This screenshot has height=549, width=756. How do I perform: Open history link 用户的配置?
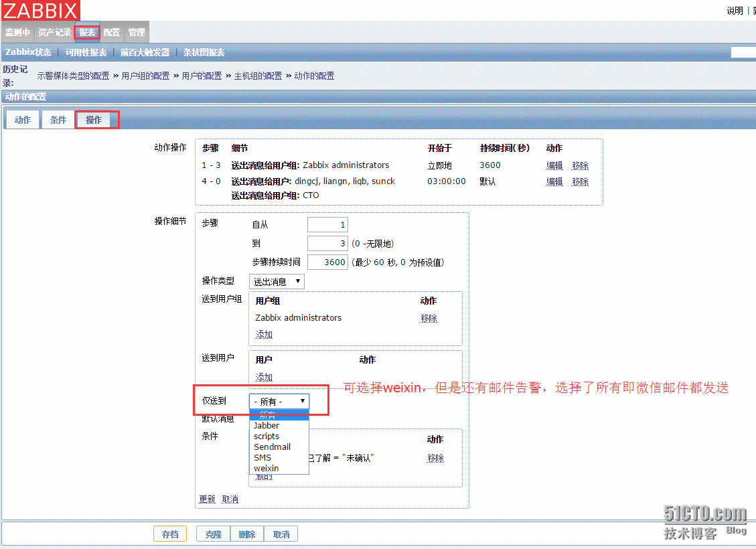202,76
